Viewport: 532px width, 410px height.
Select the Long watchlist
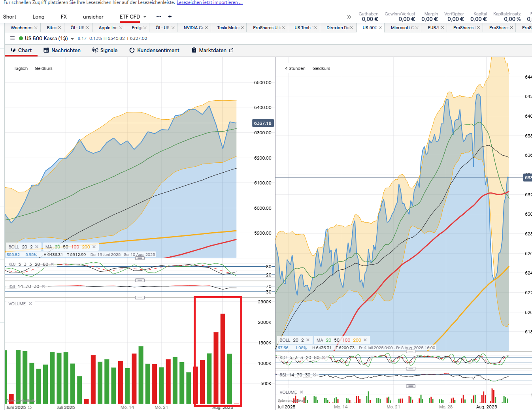(38, 17)
